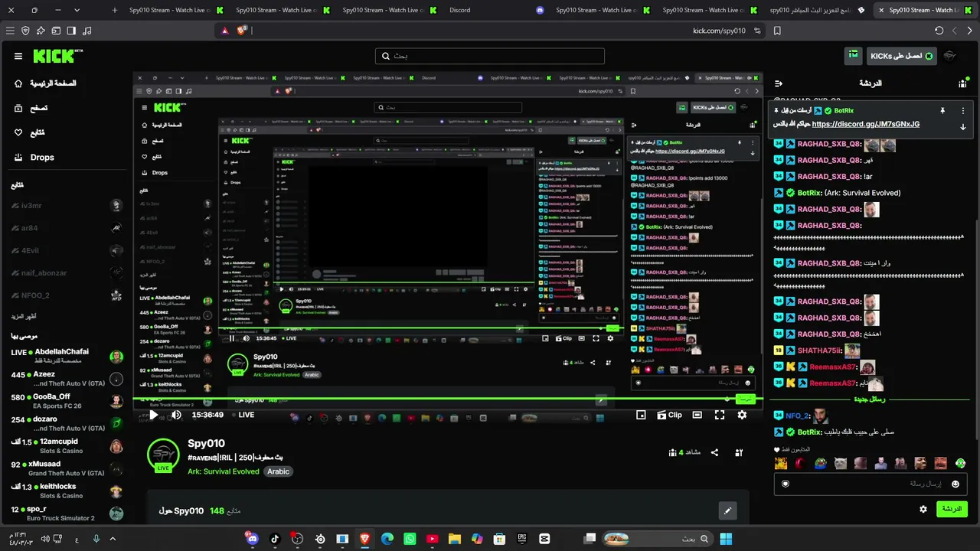
Task: Enter fullscreen on the video
Action: 720,415
